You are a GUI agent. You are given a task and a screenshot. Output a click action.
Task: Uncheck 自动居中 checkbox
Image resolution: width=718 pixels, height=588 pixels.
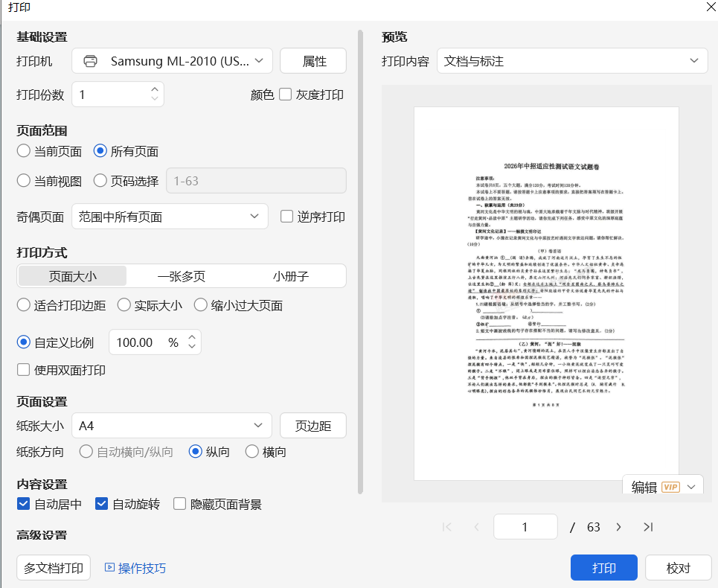pyautogui.click(x=23, y=504)
